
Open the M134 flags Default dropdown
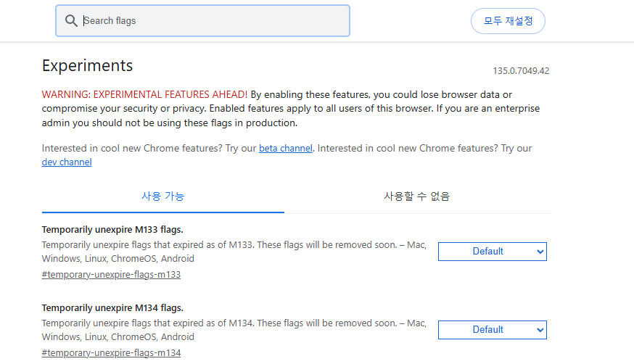click(493, 330)
